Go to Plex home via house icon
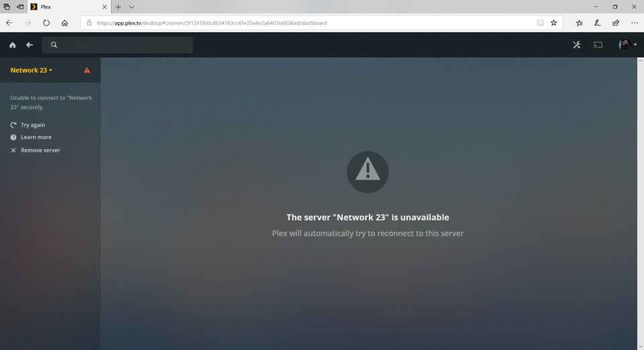 click(x=12, y=45)
